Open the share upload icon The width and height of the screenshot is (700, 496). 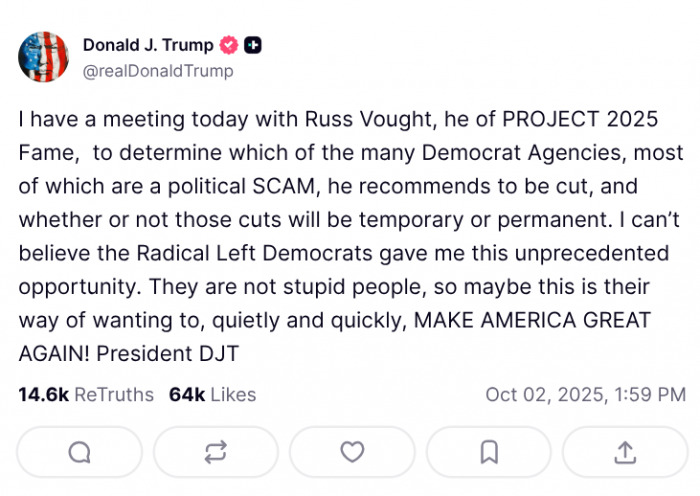625,453
